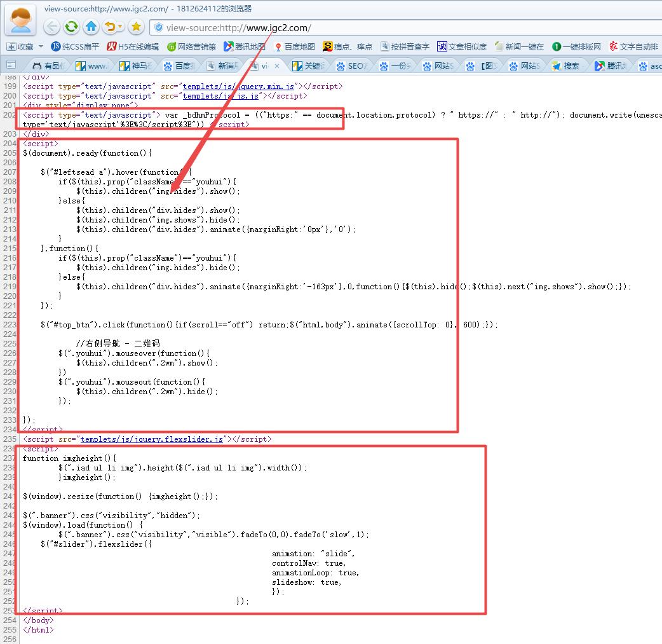
Task: Click the browser back arrow button
Action: (52, 27)
